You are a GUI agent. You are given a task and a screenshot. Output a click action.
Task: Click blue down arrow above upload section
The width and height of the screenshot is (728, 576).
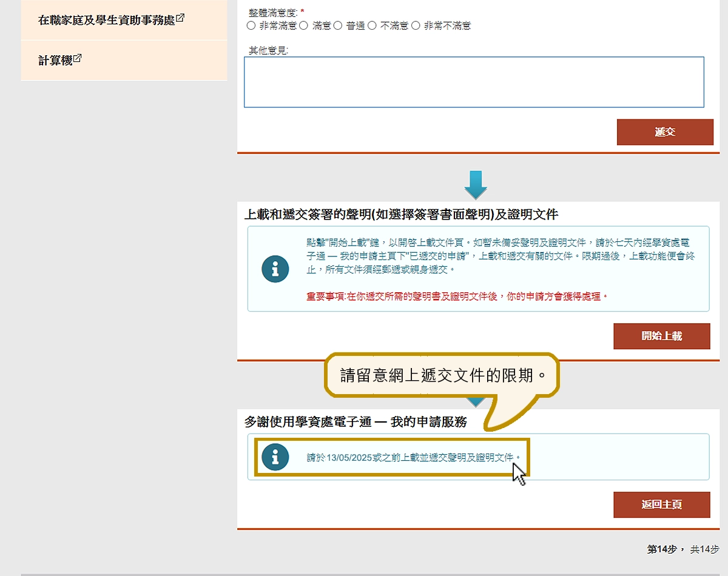476,185
